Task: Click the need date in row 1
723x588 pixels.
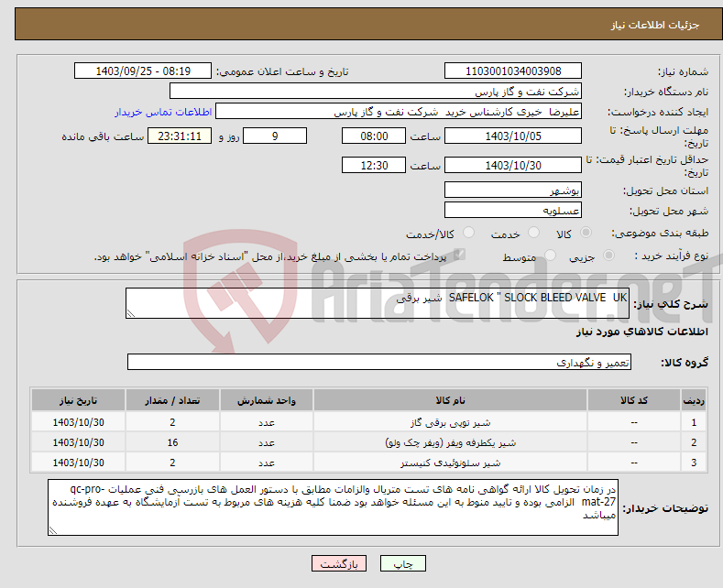Action: [79, 422]
